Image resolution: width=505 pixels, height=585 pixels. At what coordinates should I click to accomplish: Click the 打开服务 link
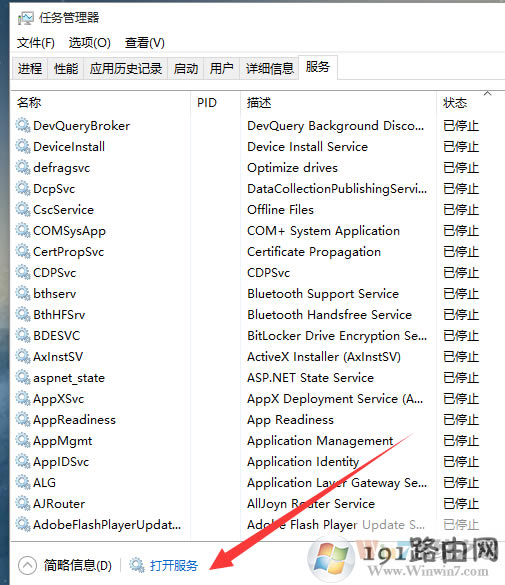pos(174,566)
